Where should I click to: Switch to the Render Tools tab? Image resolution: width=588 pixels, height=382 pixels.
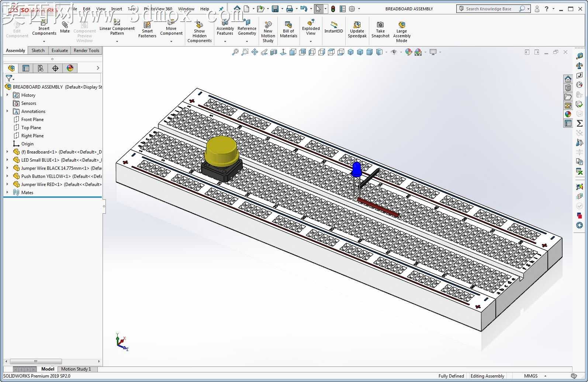tap(86, 51)
